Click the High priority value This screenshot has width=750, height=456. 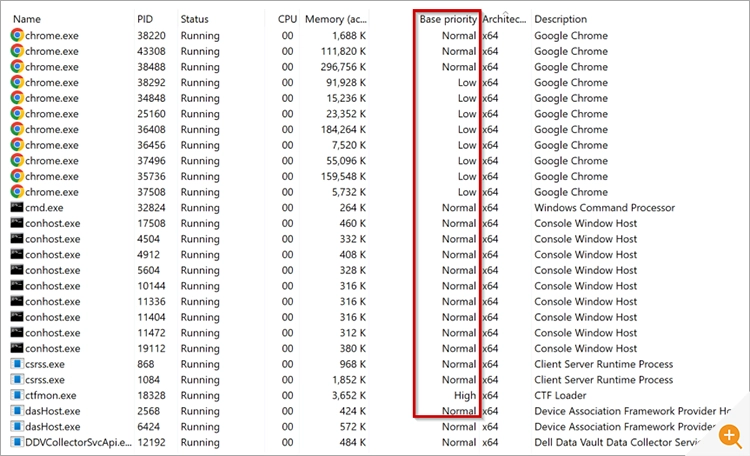pyautogui.click(x=465, y=396)
